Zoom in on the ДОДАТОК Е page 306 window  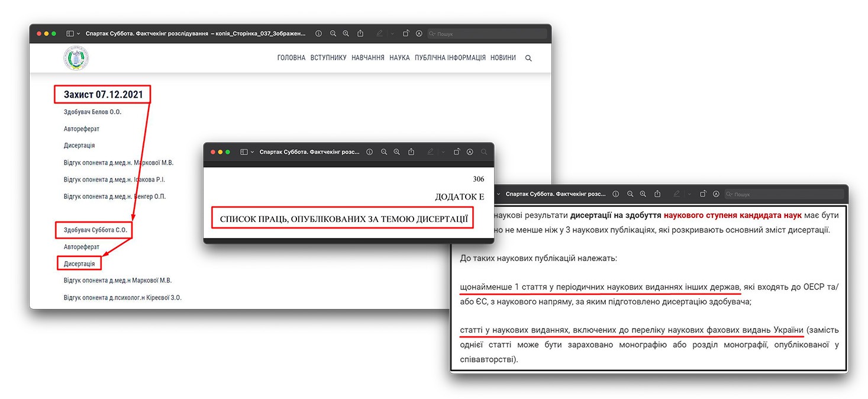pos(397,152)
